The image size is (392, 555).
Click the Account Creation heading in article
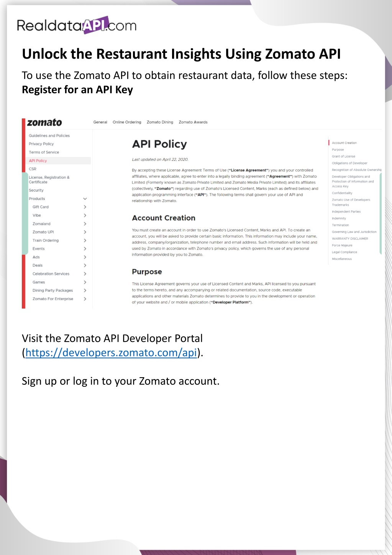164,218
